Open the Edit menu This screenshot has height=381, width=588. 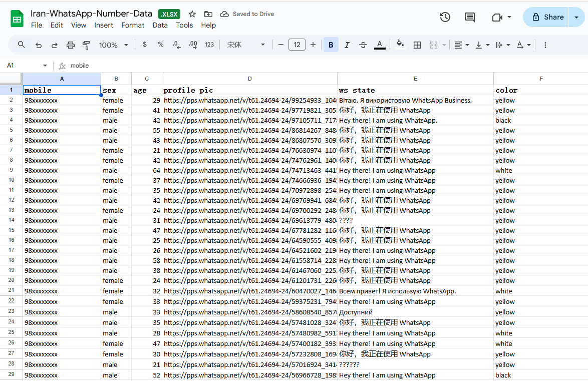(x=57, y=25)
